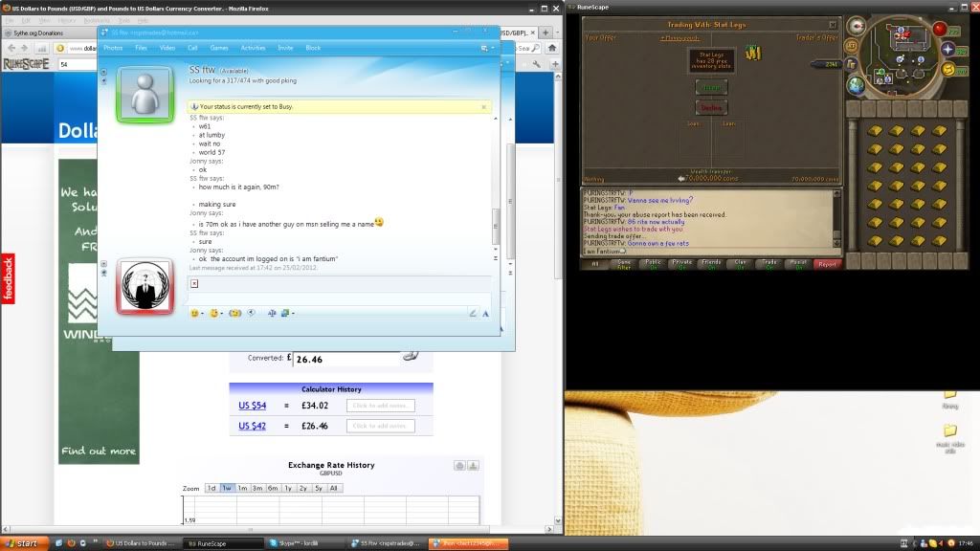Open the change font icon
980x551 pixels.
click(485, 314)
